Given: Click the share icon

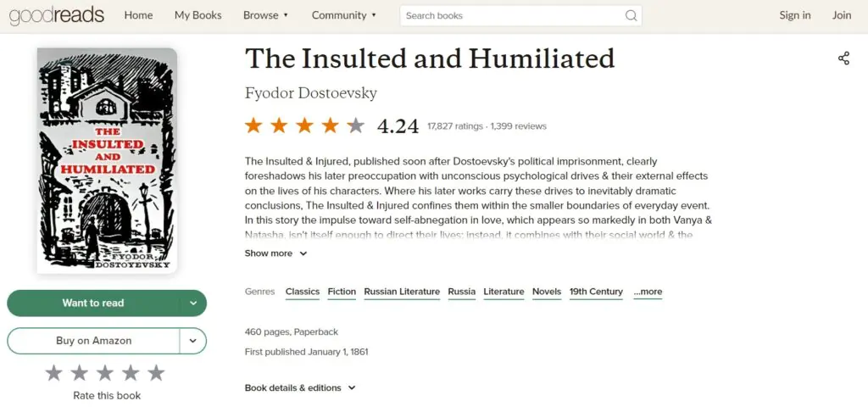Looking at the screenshot, I should [x=843, y=58].
